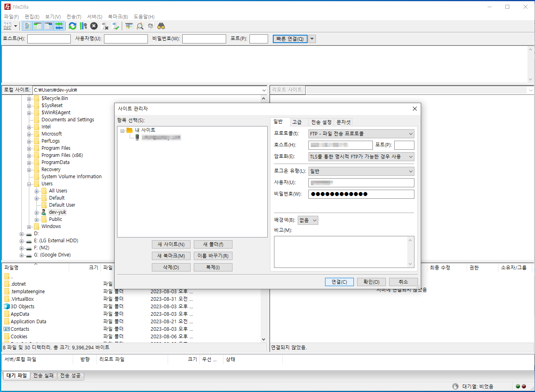The width and height of the screenshot is (535, 392).
Task: Toggle remote directory tree view icon
Action: [x=48, y=26]
